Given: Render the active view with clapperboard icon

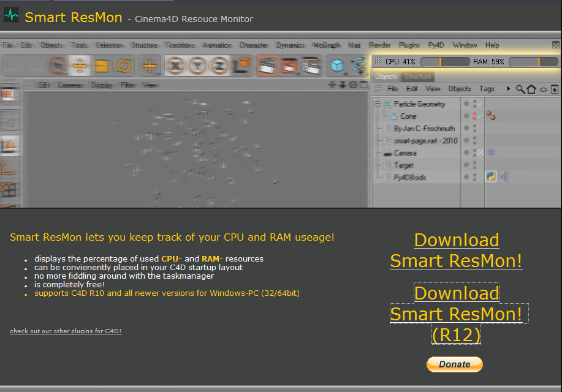Looking at the screenshot, I should coord(267,66).
